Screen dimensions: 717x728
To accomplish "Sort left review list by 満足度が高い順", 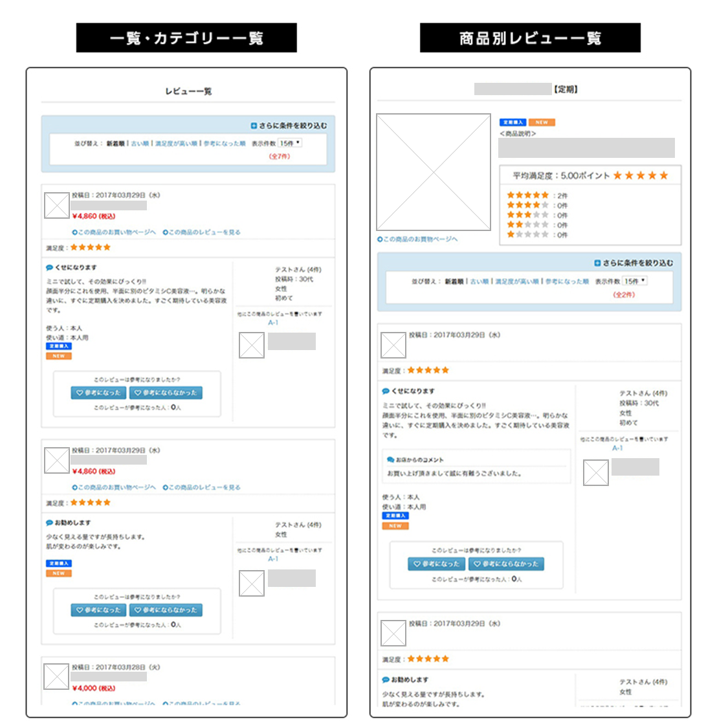I will point(176,144).
